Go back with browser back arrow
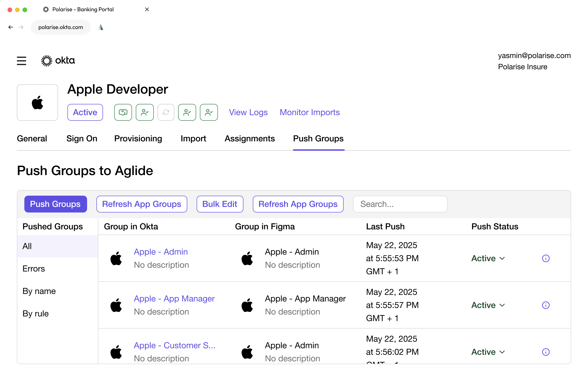Screen dimensions: 588x381 click(11, 27)
